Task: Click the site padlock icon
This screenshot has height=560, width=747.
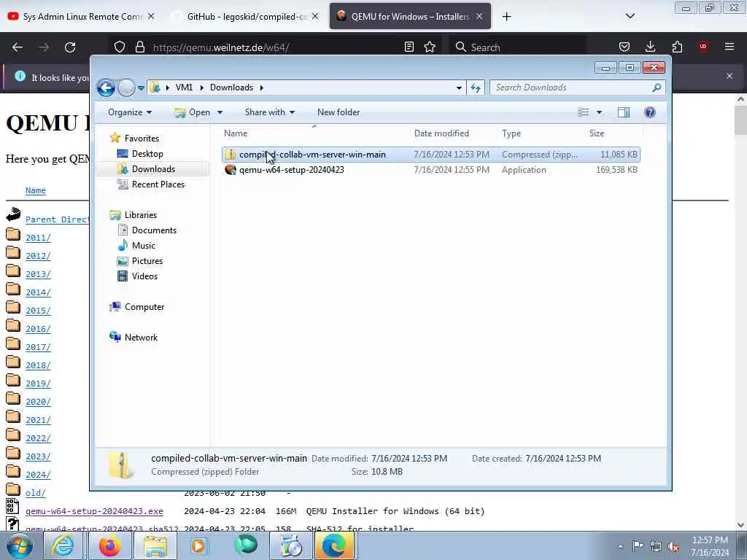Action: [x=139, y=47]
